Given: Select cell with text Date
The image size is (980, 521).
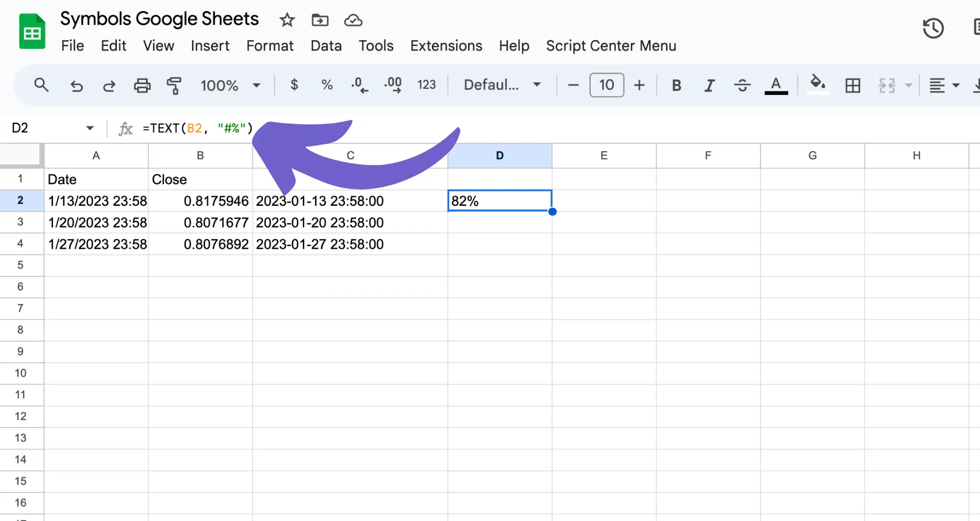Looking at the screenshot, I should coord(96,179).
